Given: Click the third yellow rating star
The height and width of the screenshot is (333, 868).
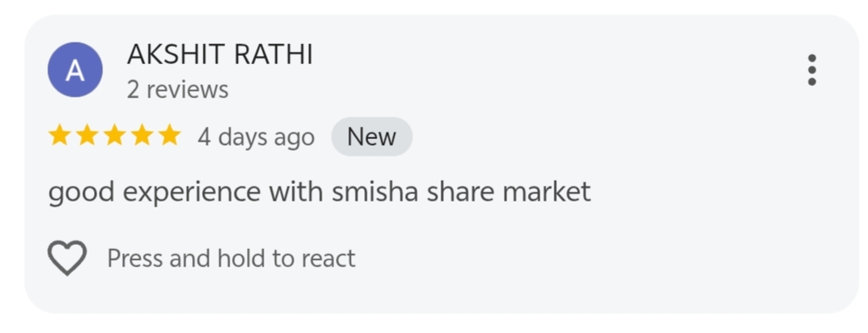Looking at the screenshot, I should pyautogui.click(x=115, y=136).
